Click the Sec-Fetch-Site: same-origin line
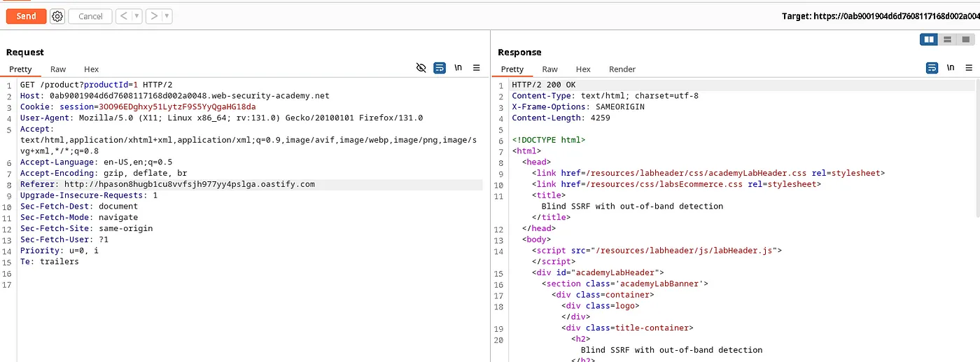The height and width of the screenshot is (362, 980). pos(86,228)
